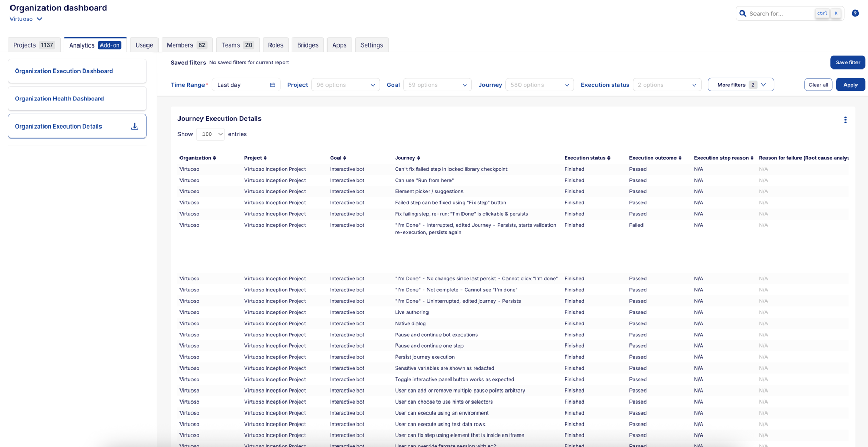Sort table by Execution status column
This screenshot has height=447, width=868.
coord(608,158)
